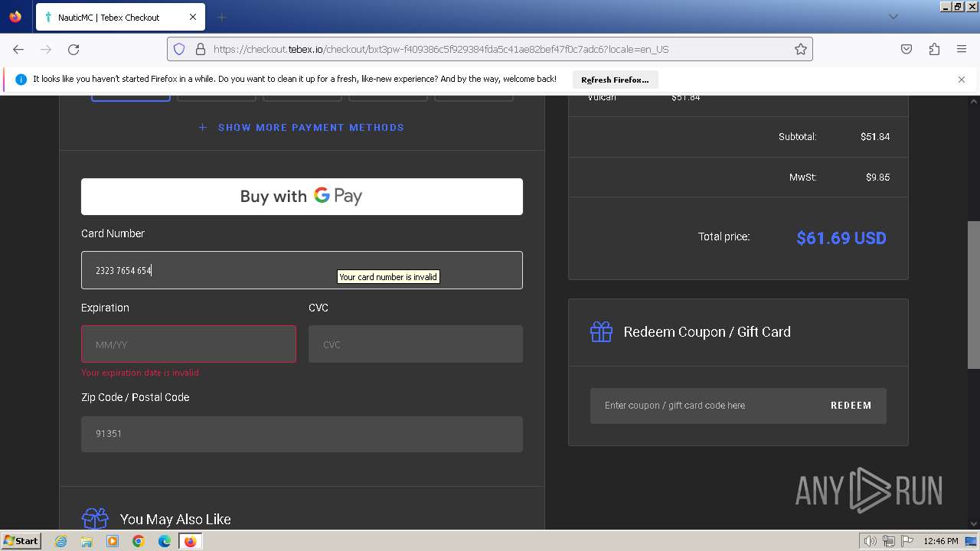
Task: Reload the checkout page
Action: (x=73, y=49)
